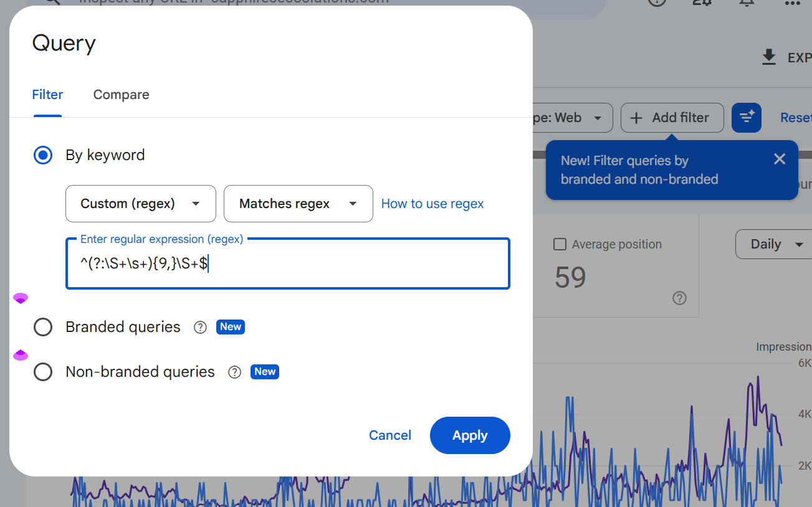Choose the Non-branded queries radio option
This screenshot has height=507, width=812.
pyautogui.click(x=43, y=372)
